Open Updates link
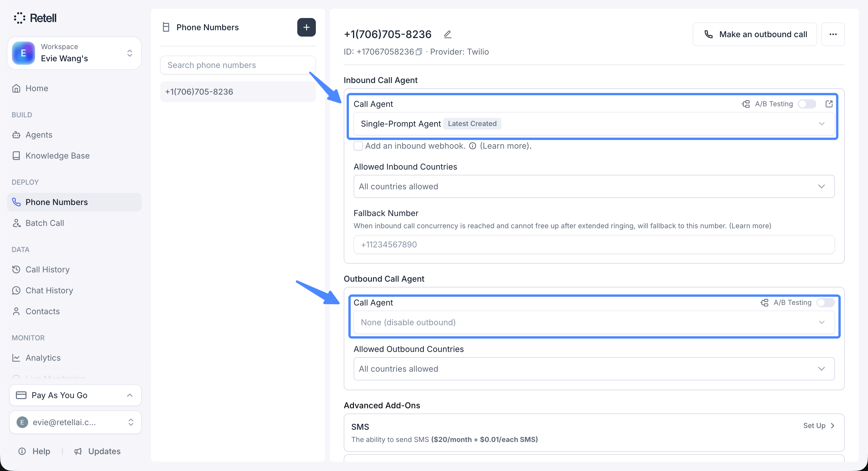 97,451
